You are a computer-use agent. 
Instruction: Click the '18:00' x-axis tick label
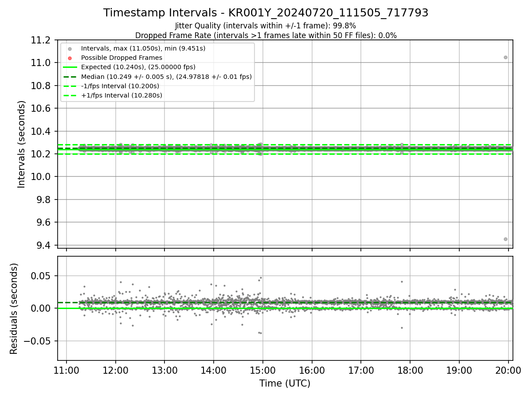[410, 370]
